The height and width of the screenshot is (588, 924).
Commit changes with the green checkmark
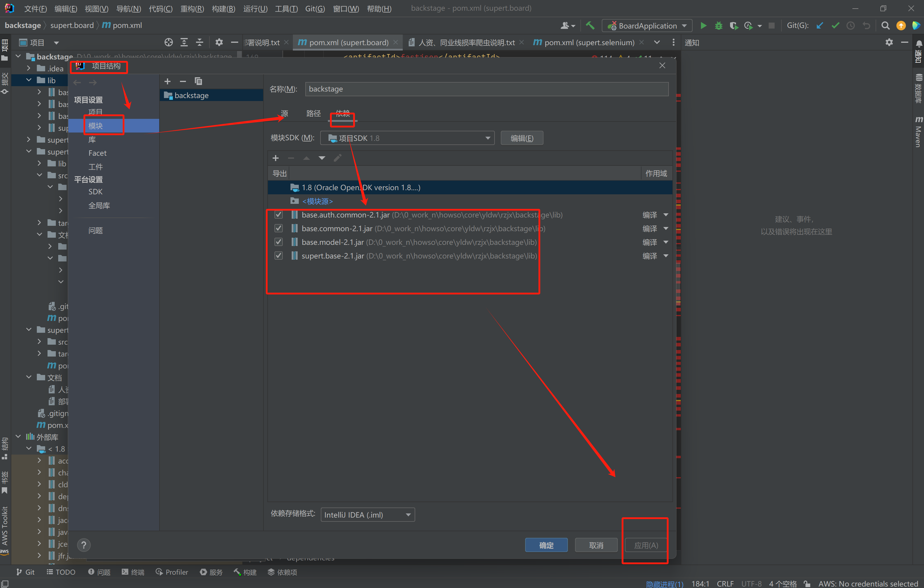click(835, 26)
